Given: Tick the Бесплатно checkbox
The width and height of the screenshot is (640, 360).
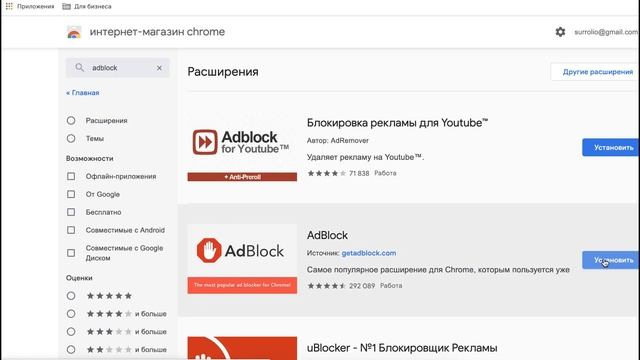Looking at the screenshot, I should pos(71,212).
